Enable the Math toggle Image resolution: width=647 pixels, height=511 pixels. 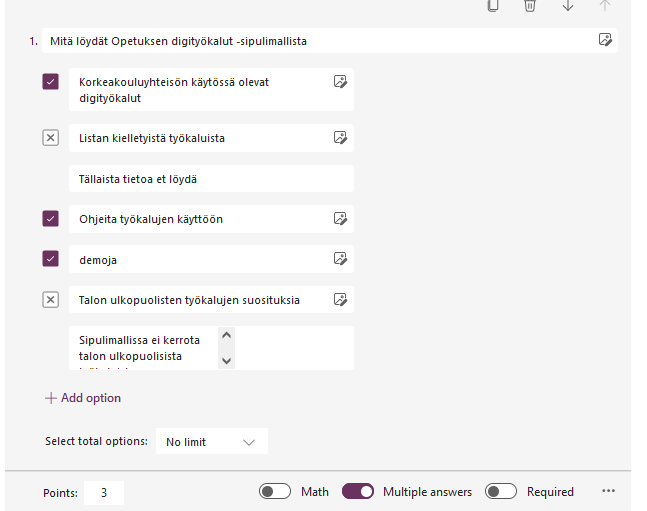coord(275,491)
